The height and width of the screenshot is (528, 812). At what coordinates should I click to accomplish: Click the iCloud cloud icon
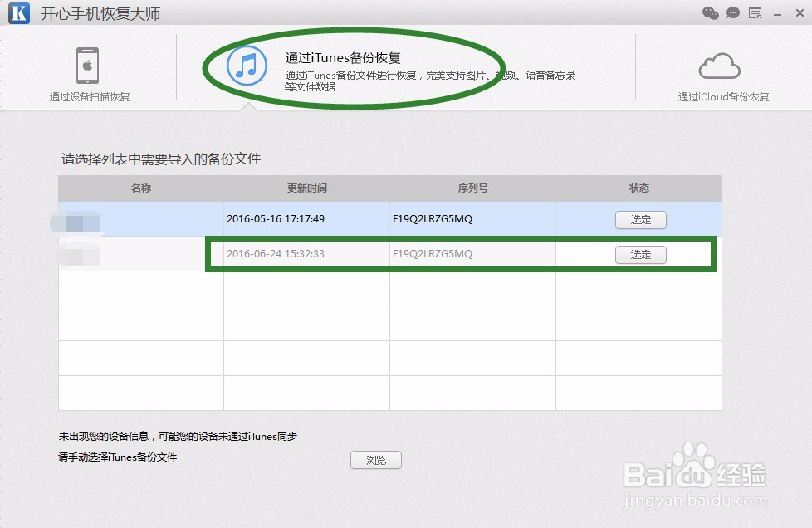click(720, 66)
